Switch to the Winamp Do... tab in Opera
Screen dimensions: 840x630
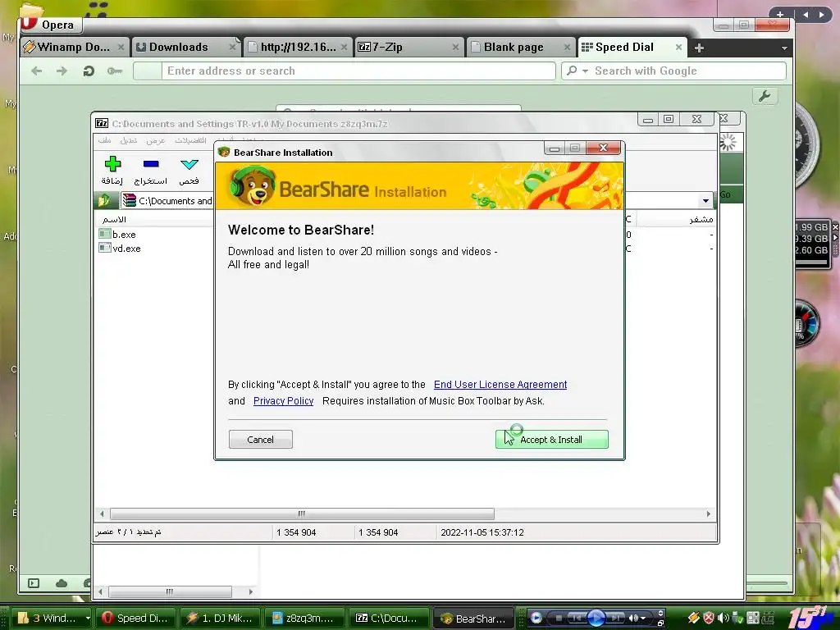[x=73, y=47]
